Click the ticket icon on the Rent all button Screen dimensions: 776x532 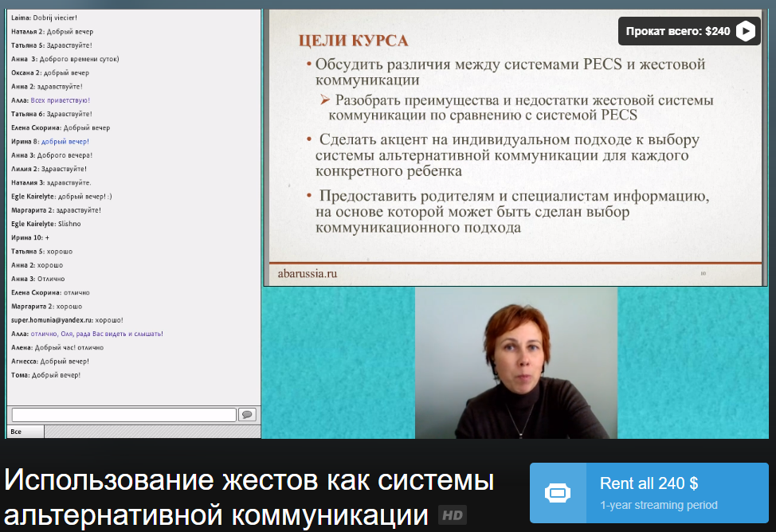(557, 493)
